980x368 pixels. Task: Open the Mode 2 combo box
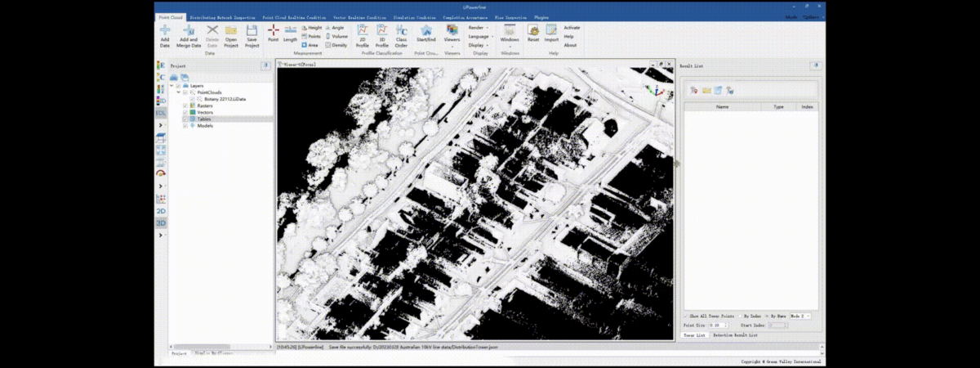(x=800, y=316)
